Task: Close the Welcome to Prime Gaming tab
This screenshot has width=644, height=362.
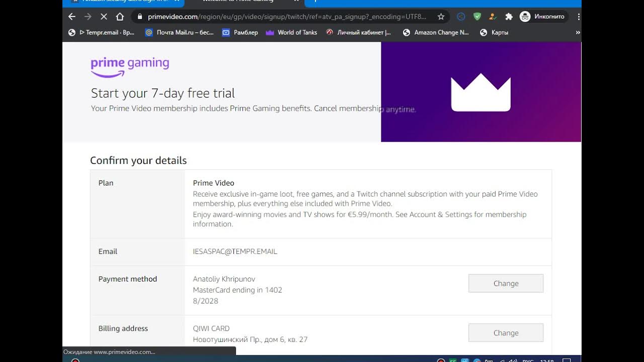Action: click(297, 2)
